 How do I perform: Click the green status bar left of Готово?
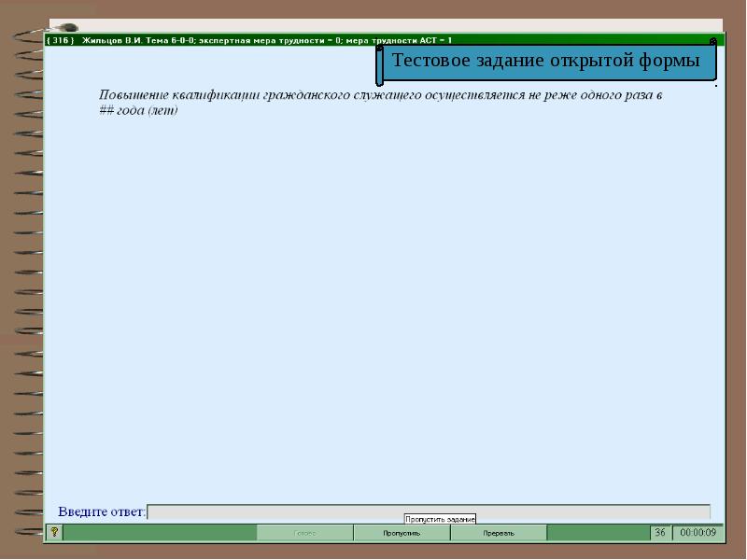tap(159, 533)
